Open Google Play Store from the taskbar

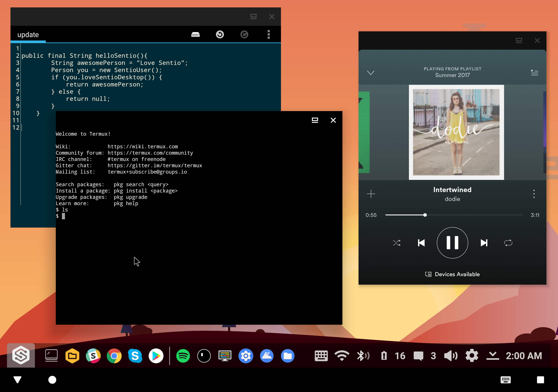156,356
